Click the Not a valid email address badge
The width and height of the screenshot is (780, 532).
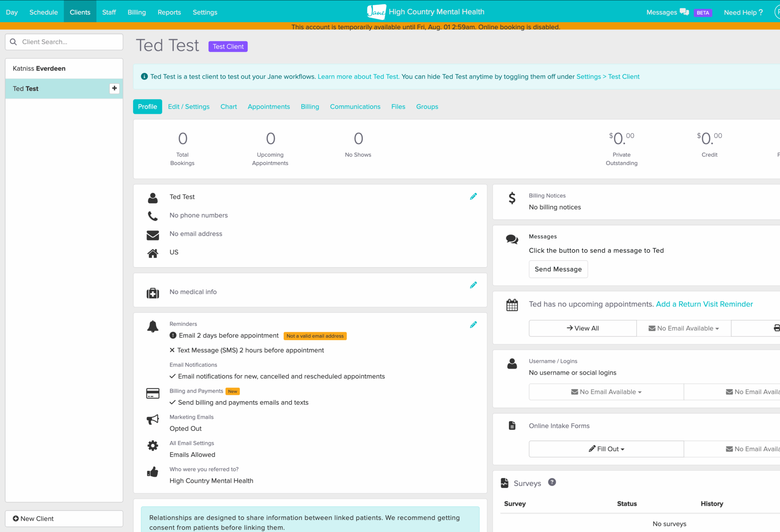tap(315, 336)
